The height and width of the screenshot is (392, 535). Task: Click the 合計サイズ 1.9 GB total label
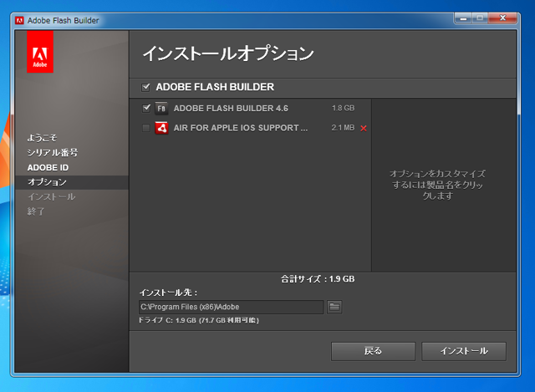tap(318, 279)
